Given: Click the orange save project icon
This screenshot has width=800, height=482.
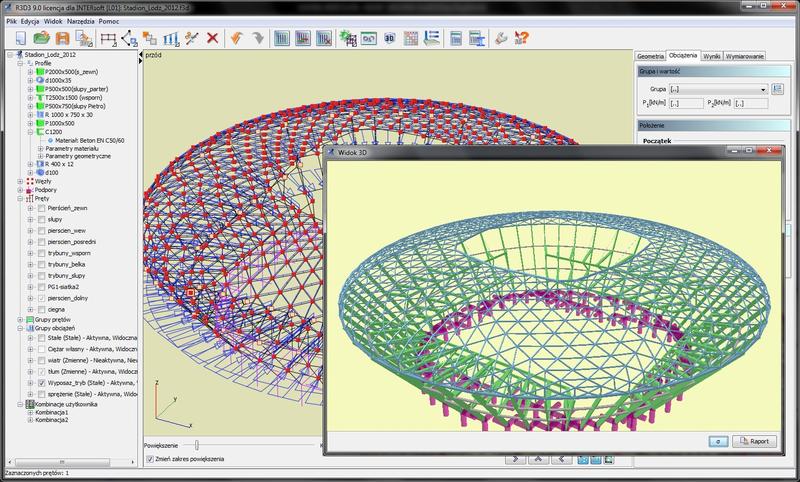Looking at the screenshot, I should coord(62,39).
